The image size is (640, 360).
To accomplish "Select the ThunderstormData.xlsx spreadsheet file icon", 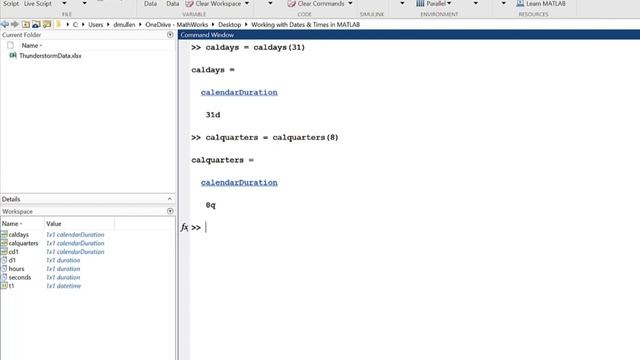I will pos(13,56).
